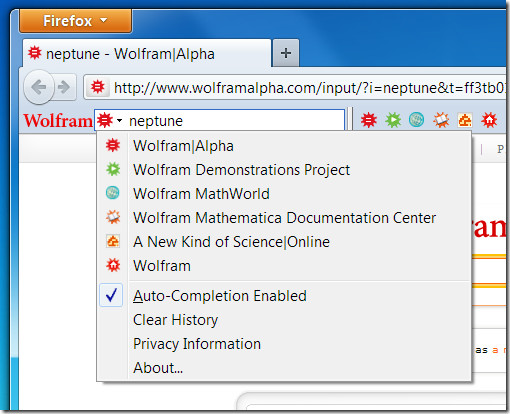510x414 pixels.
Task: Open Demonstrations green toolbar icon
Action: click(x=393, y=120)
